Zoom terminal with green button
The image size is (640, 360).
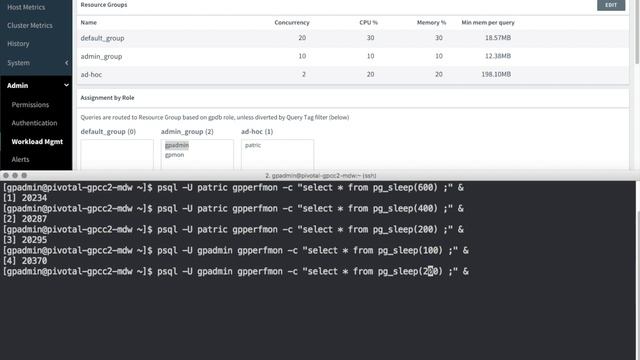point(24,176)
